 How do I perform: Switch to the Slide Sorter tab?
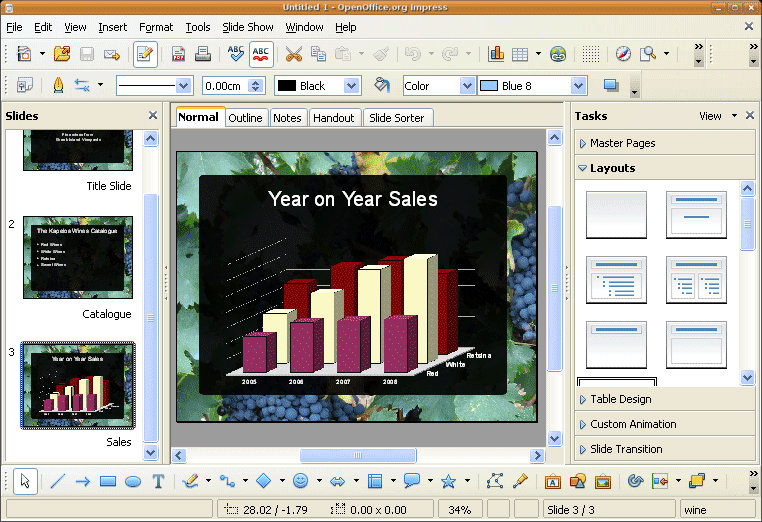pos(397,118)
